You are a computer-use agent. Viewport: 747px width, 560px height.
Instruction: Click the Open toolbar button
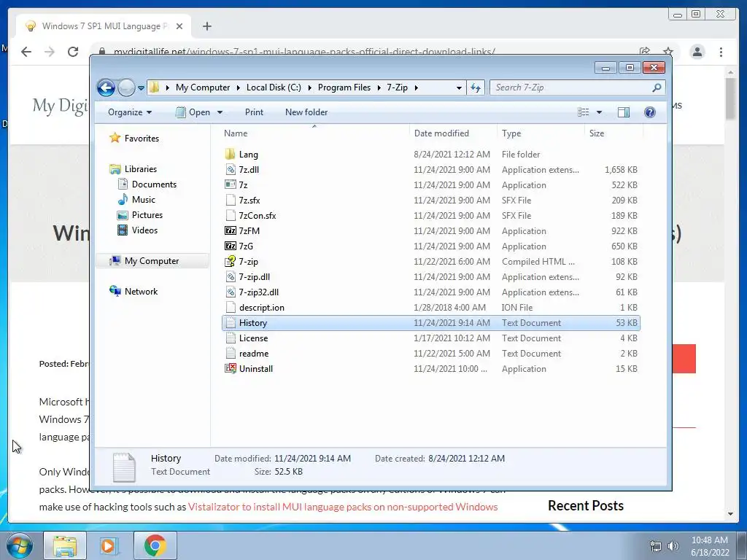(x=193, y=112)
